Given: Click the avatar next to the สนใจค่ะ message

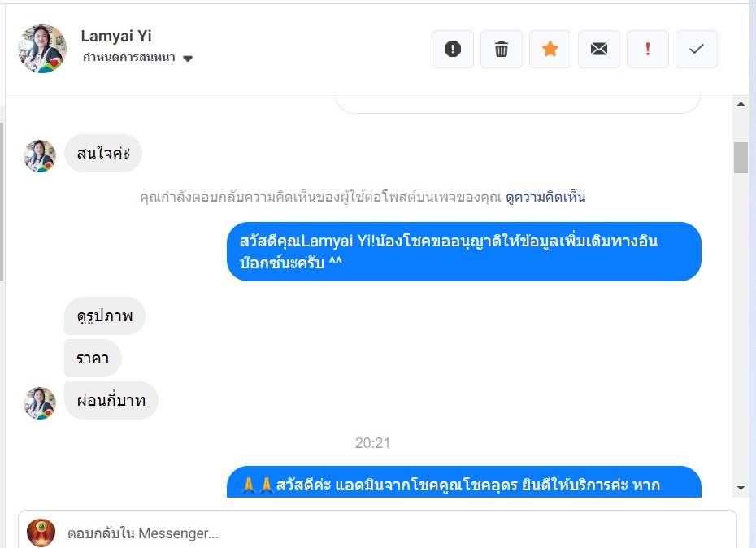Looking at the screenshot, I should coord(40,156).
